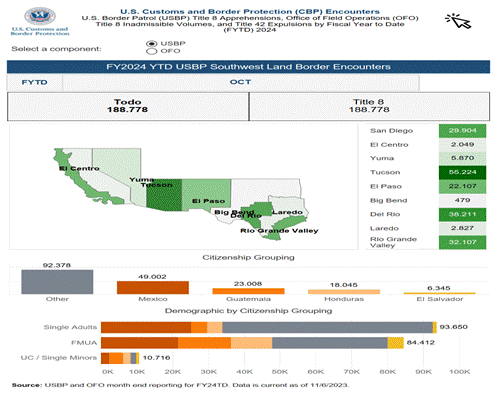Click the 84.412 FMUA total
Image resolution: width=497 pixels, height=396 pixels.
[421, 342]
